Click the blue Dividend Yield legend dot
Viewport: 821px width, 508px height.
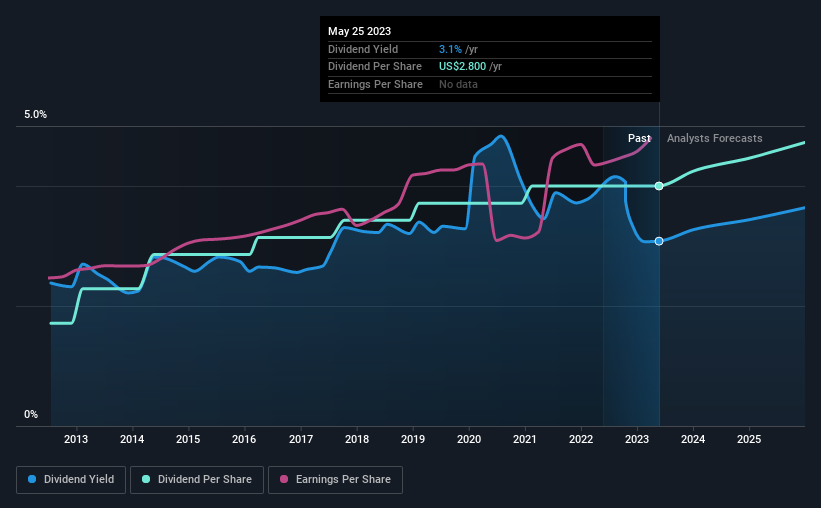coord(32,479)
